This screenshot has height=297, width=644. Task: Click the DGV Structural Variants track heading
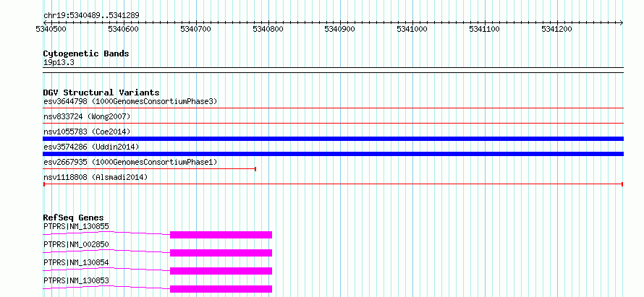(x=101, y=92)
